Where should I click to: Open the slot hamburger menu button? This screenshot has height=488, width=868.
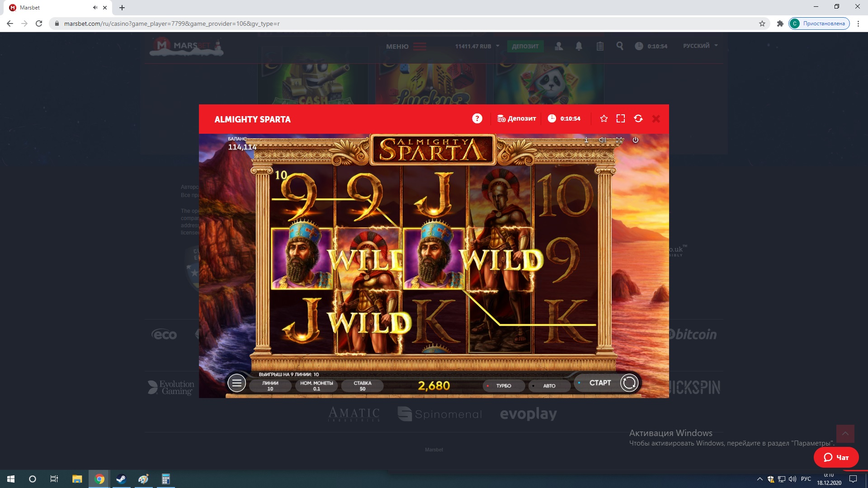236,383
